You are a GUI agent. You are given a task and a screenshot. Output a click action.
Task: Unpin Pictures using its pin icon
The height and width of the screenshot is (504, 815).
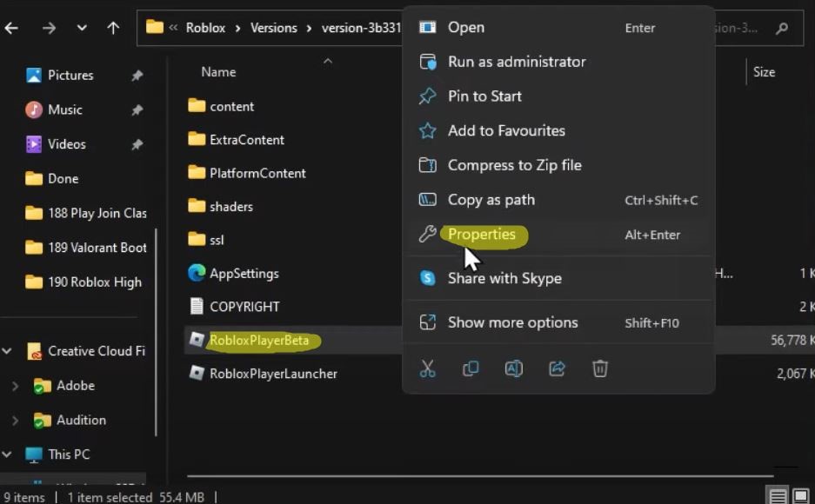coord(137,76)
